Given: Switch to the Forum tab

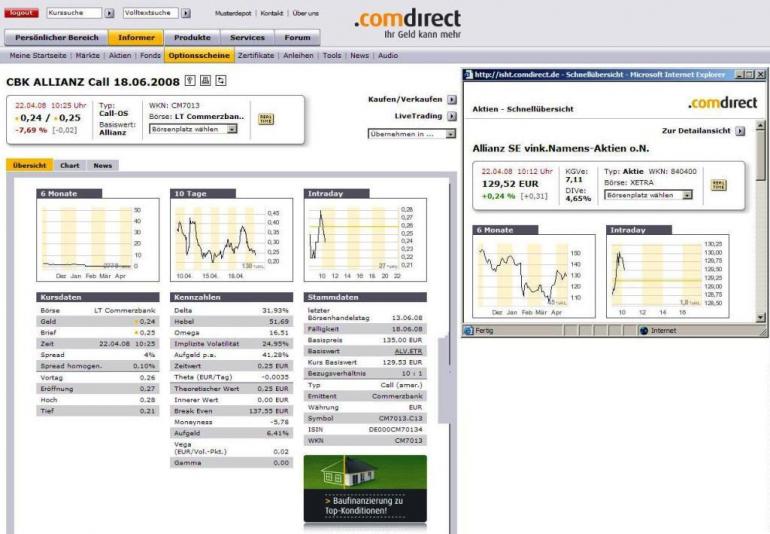Looking at the screenshot, I should click(297, 37).
